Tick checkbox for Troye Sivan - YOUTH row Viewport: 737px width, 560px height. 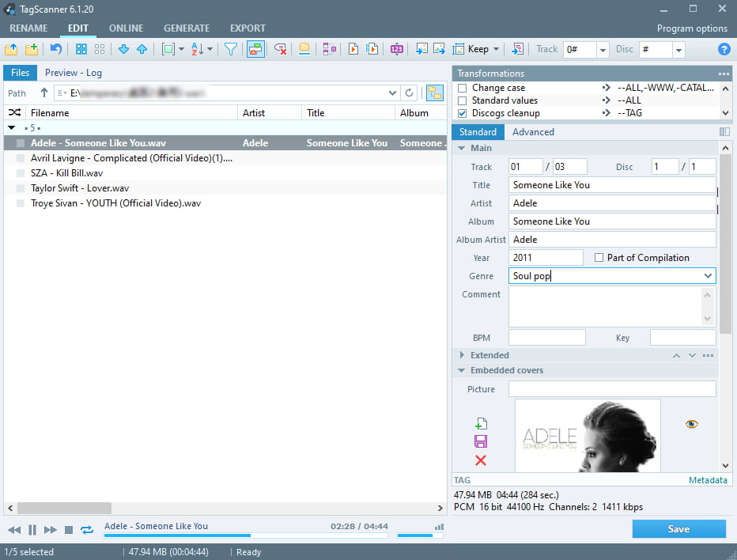point(21,203)
